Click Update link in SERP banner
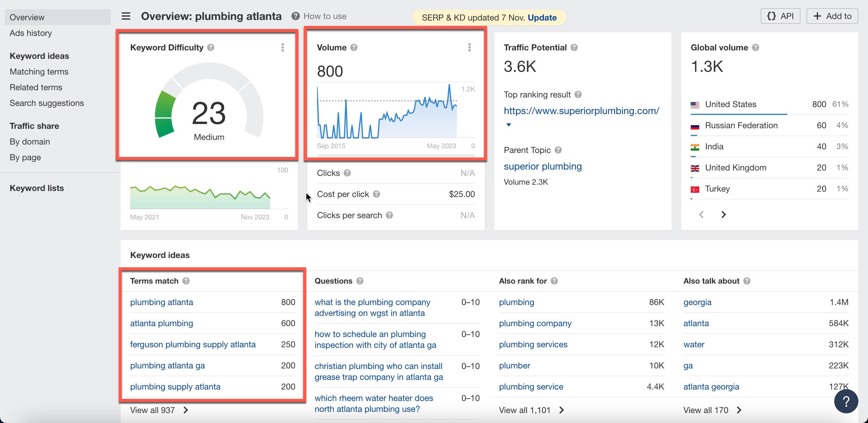Viewport: 868px width, 423px height. [x=542, y=17]
